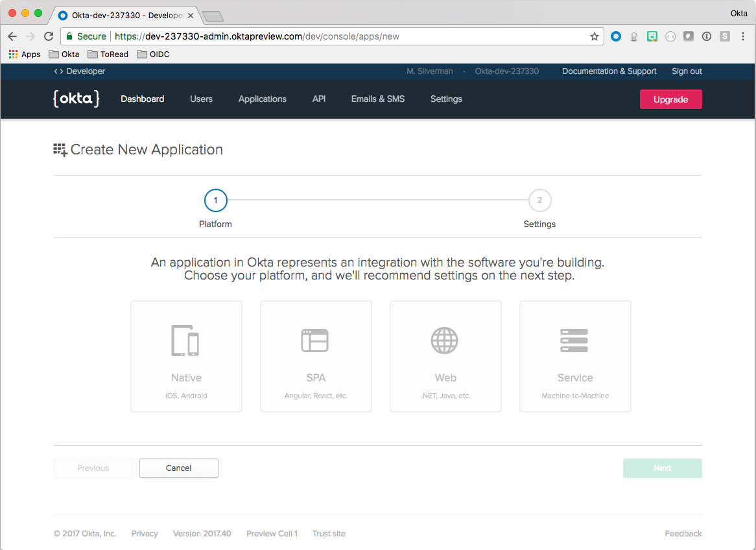The width and height of the screenshot is (756, 550).
Task: Go to the Dashboard menu item
Action: tap(142, 99)
